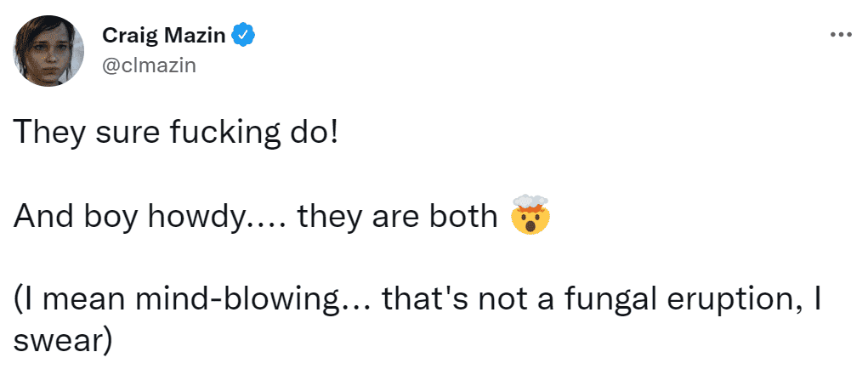Click the mind-blown exploding head emoji
This screenshot has height=369, width=868.
(x=529, y=217)
